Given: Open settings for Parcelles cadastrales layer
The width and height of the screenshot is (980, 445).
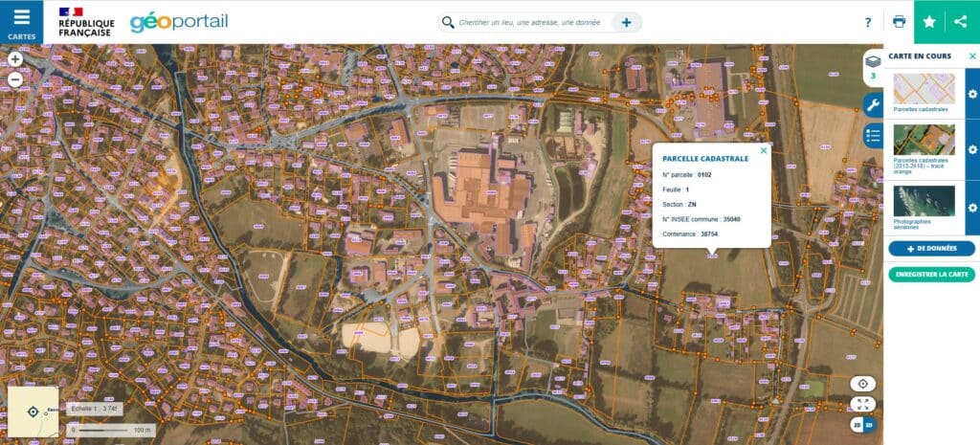Looking at the screenshot, I should [972, 94].
